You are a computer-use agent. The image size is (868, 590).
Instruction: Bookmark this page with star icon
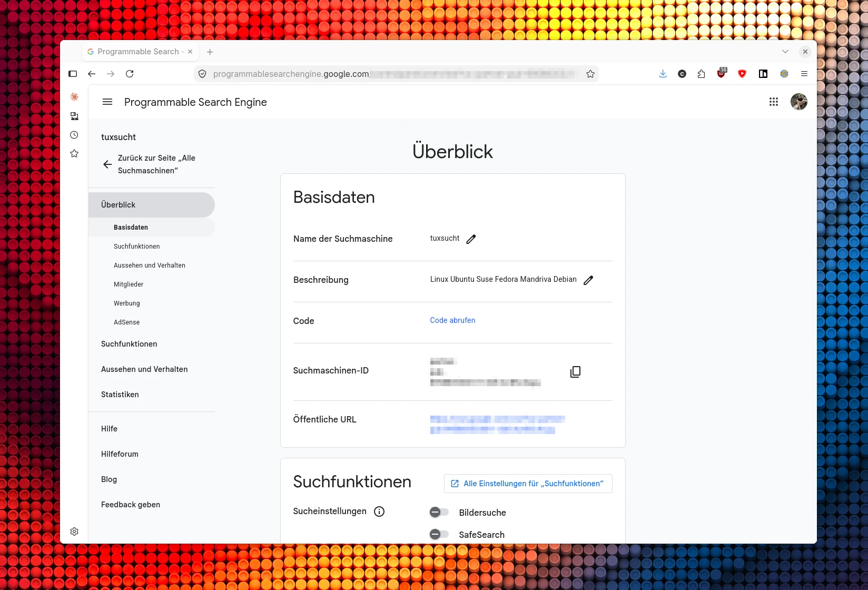point(590,74)
